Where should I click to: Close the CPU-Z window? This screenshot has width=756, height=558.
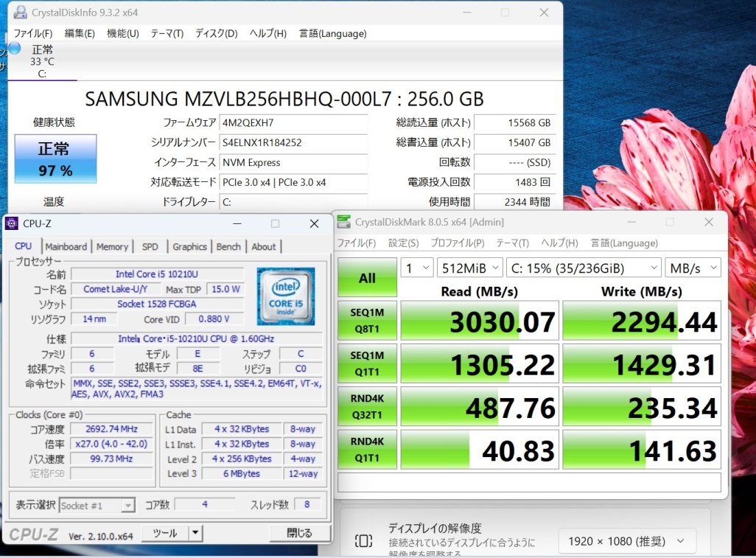pos(315,223)
